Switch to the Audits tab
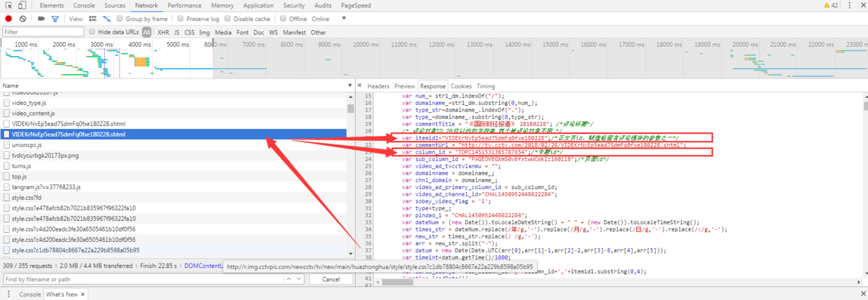Viewport: 868px width, 300px height. pos(323,6)
